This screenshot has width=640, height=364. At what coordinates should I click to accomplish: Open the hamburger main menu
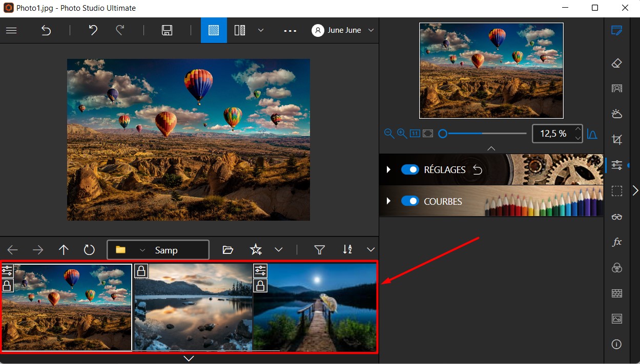[11, 30]
